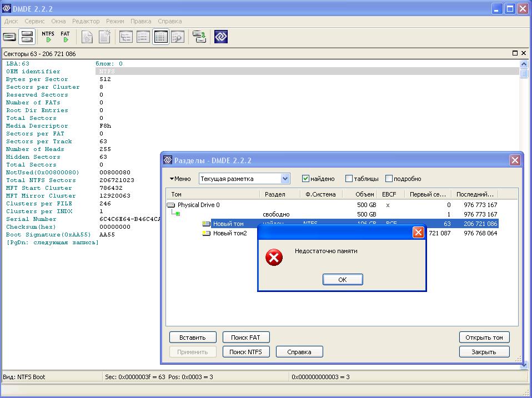Click the copy sectors disk icon
This screenshot has height=398, width=532.
(x=199, y=37)
